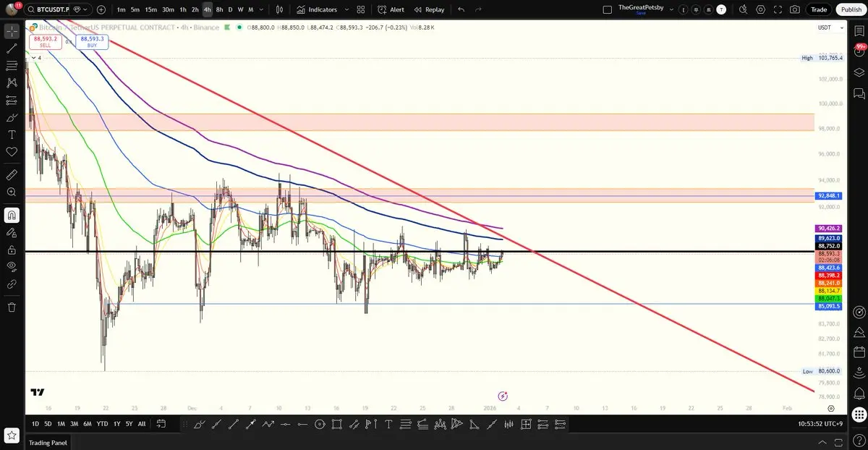
Task: Toggle stay in drawing mode
Action: click(12, 232)
